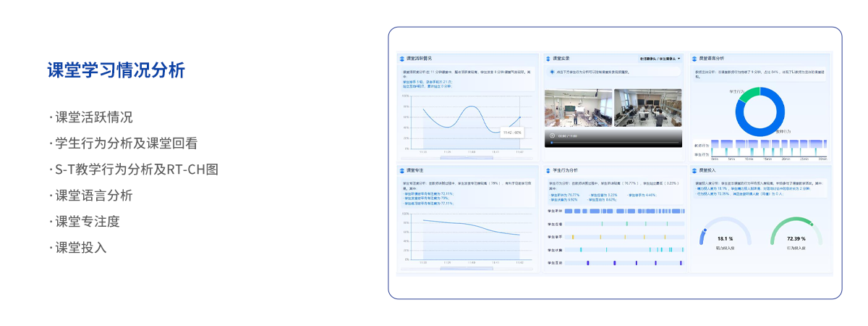The image size is (868, 326).
Task: Seek on the video progress bar
Action: [613, 143]
